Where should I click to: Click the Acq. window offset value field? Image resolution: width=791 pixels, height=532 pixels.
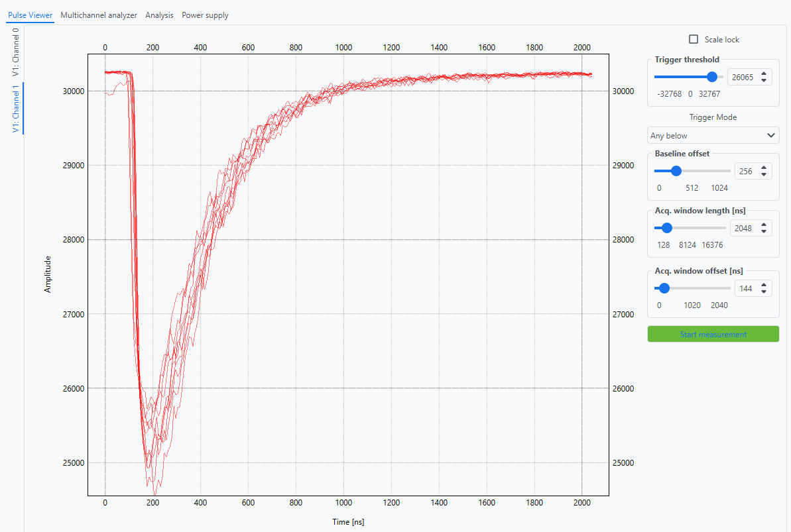pos(746,289)
